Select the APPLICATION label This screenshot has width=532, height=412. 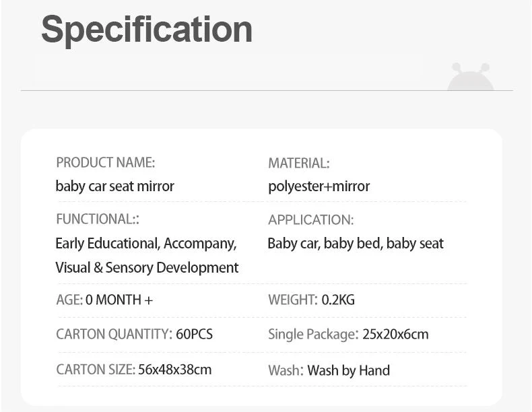coord(310,219)
